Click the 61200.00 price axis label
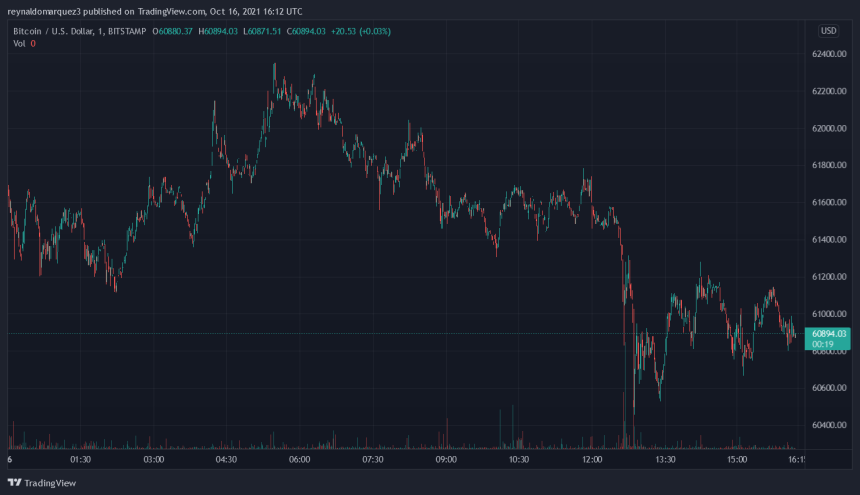Image resolution: width=860 pixels, height=495 pixels. [x=829, y=277]
